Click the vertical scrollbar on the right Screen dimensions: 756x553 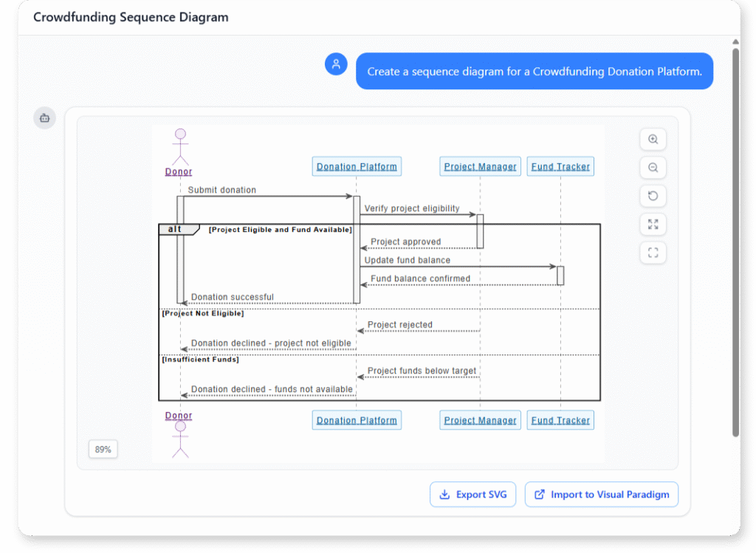736,221
